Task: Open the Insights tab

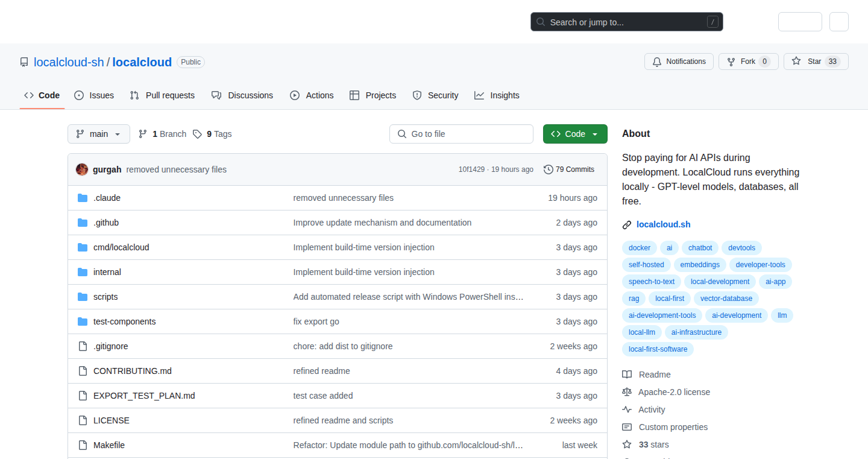Action: 497,95
